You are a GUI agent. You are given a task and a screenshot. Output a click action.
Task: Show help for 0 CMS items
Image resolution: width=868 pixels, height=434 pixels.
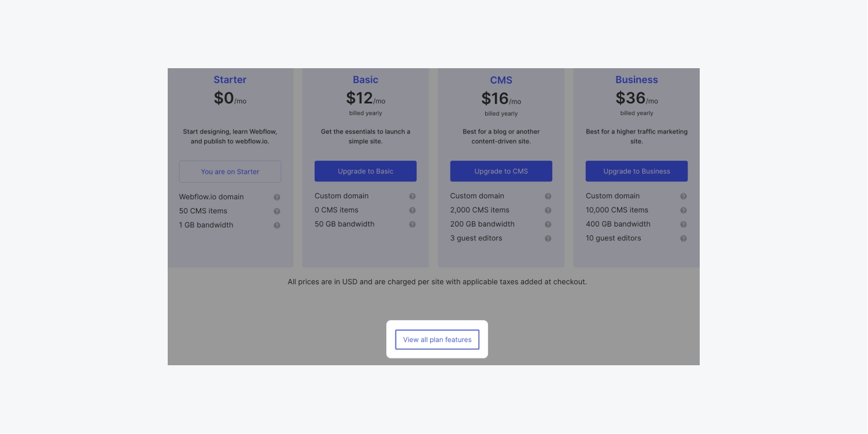[412, 210]
